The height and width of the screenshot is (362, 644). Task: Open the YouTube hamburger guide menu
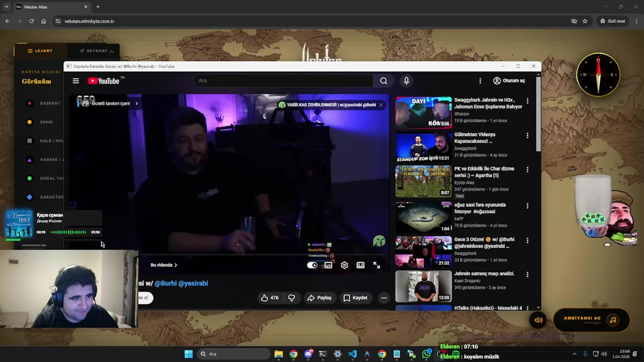point(75,80)
